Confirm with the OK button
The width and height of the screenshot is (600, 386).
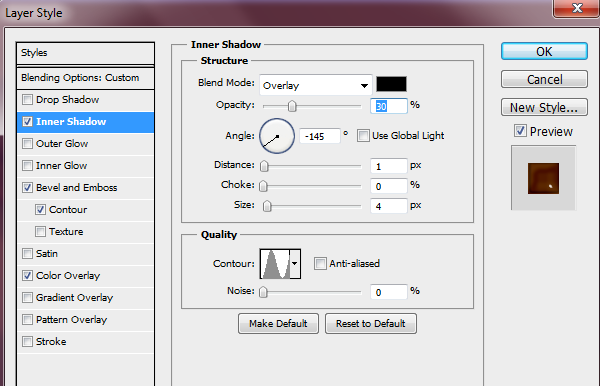544,51
